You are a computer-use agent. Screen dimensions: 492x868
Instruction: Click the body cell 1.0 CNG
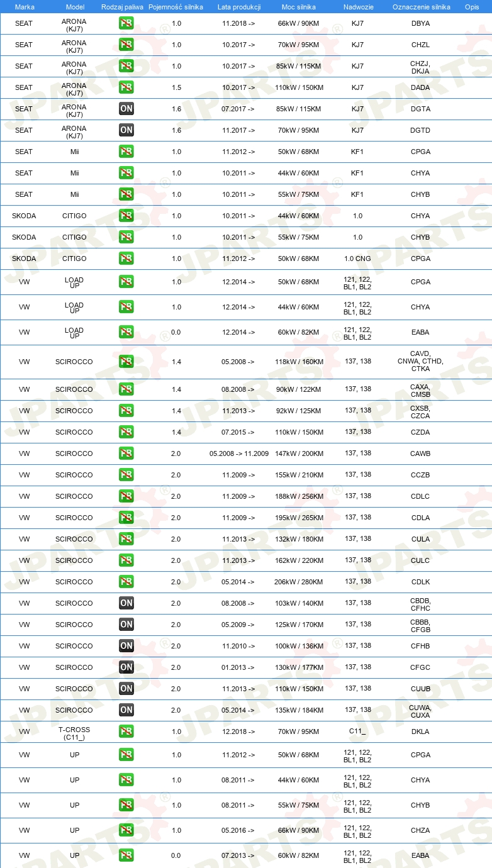coord(357,259)
